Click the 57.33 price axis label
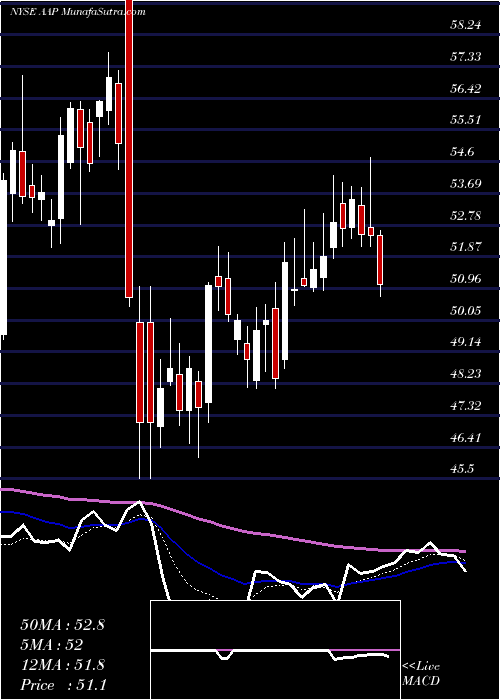The width and height of the screenshot is (500, 700). click(465, 57)
